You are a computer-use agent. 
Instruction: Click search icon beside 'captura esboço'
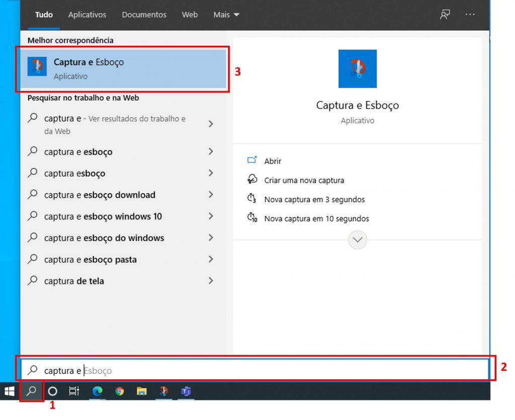33,173
